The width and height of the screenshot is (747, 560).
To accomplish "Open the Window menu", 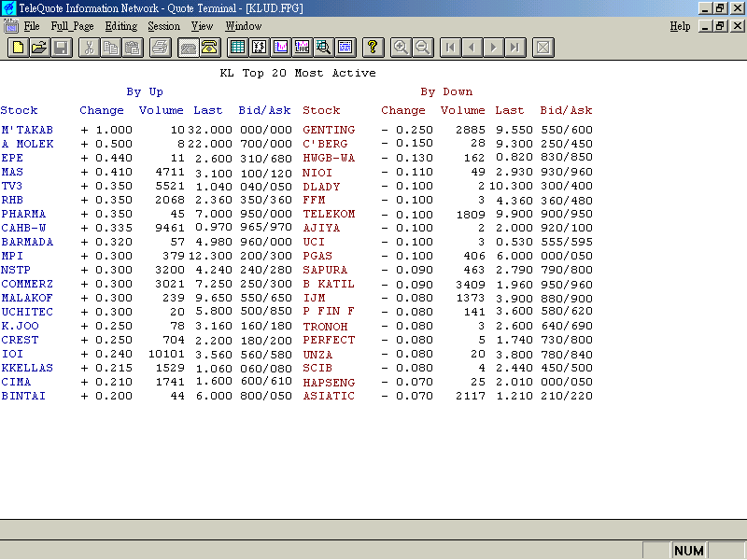I will (x=244, y=26).
